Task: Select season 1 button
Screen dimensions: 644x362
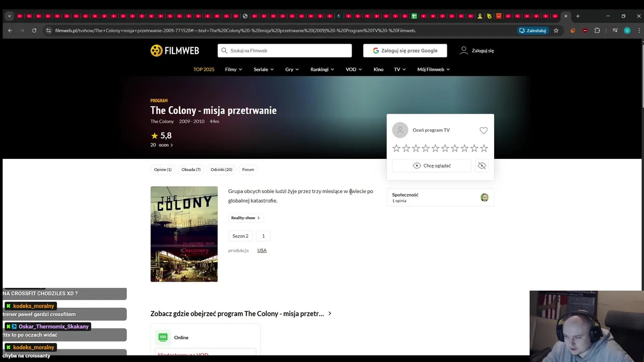Action: 263,236
